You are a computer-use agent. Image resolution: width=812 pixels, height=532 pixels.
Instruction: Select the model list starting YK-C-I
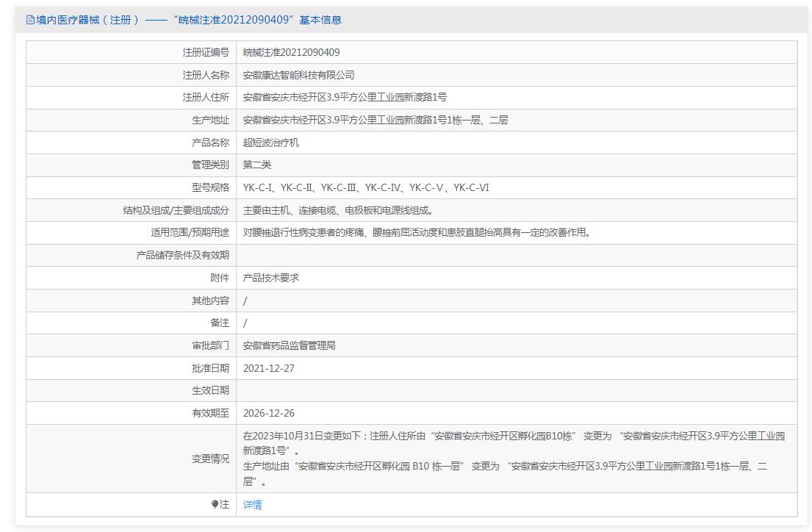pyautogui.click(x=366, y=187)
